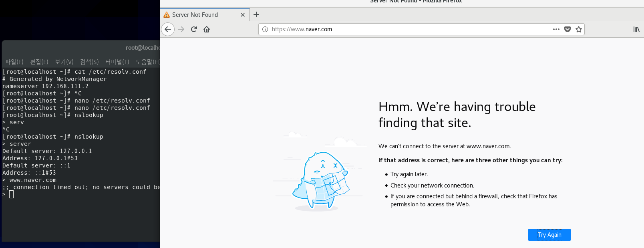Open page actions three-dot menu

556,29
